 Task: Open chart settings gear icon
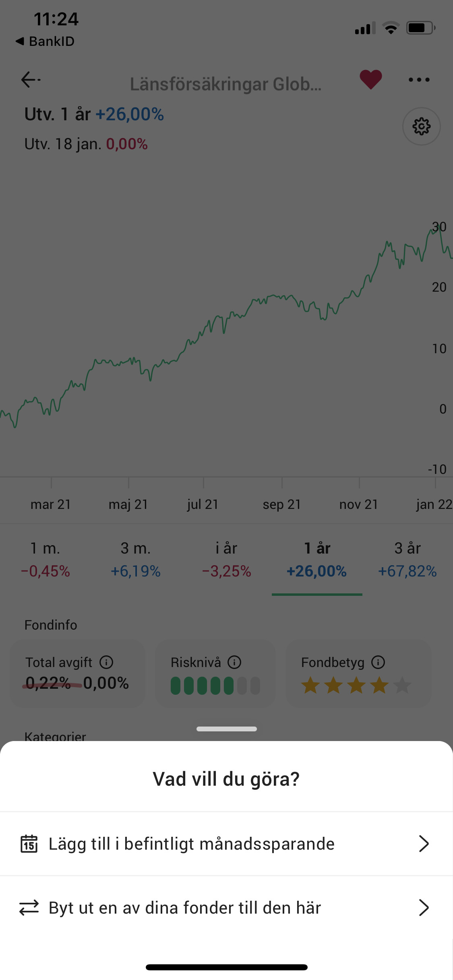[421, 126]
